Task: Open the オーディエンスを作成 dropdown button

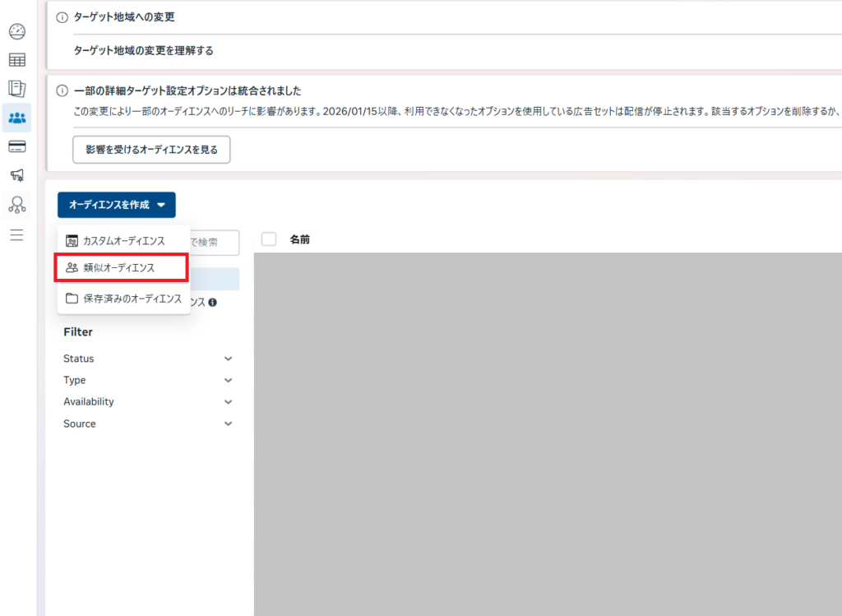Action: pyautogui.click(x=117, y=205)
